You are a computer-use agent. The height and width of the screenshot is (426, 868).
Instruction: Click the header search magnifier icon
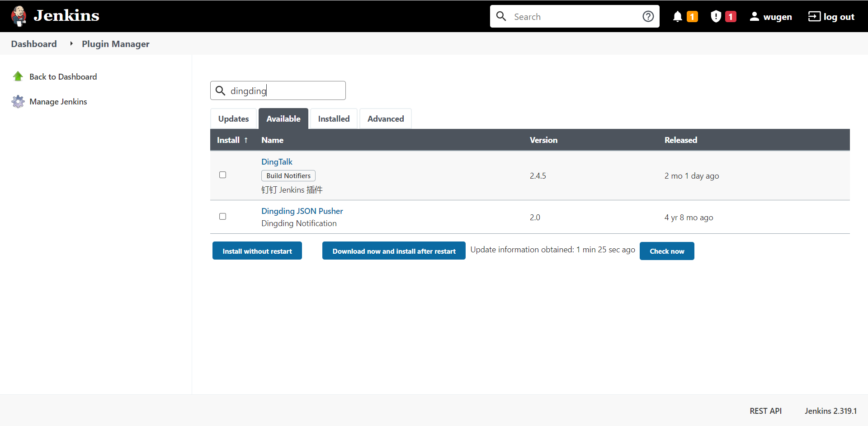501,16
